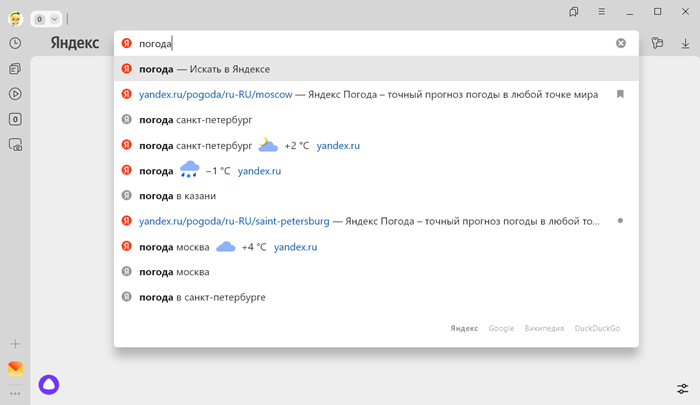
Task: Switch search engine to DuckDuckGo
Action: 597,328
